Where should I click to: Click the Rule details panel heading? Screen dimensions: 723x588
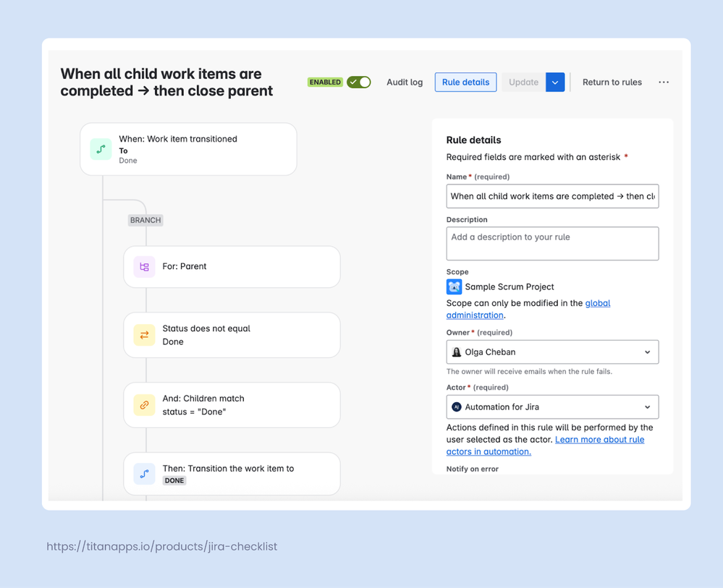point(473,140)
